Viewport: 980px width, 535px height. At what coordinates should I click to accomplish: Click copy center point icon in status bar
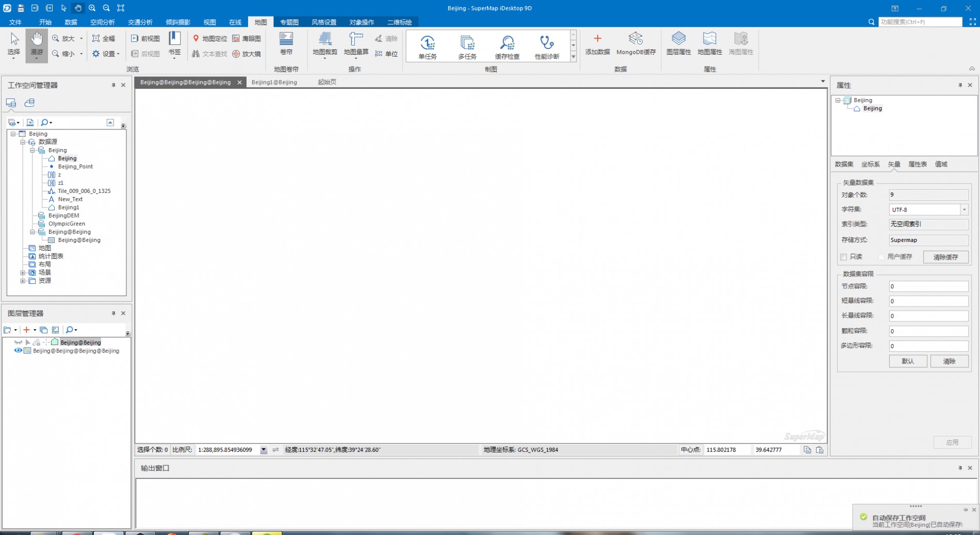(x=807, y=450)
